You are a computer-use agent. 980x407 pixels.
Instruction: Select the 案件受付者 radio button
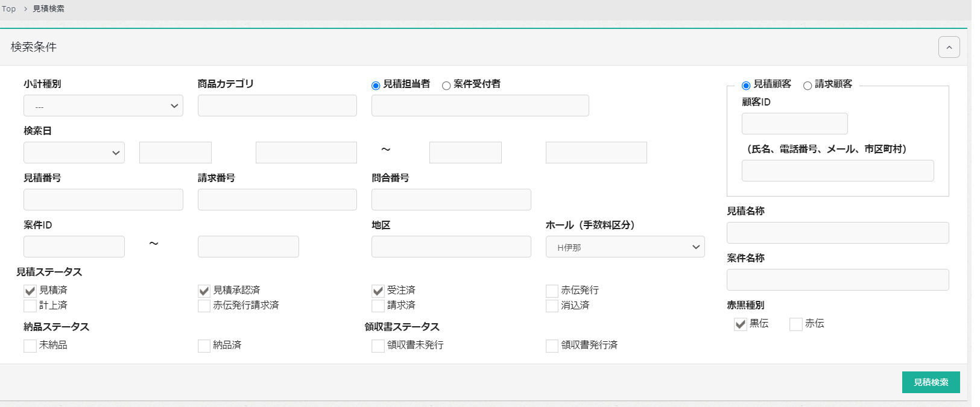click(x=446, y=86)
